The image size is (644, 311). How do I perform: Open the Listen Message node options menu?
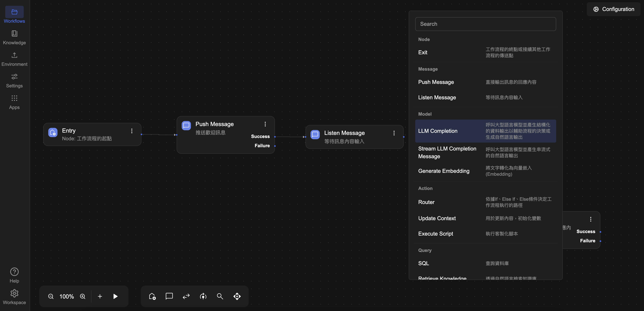(x=394, y=133)
